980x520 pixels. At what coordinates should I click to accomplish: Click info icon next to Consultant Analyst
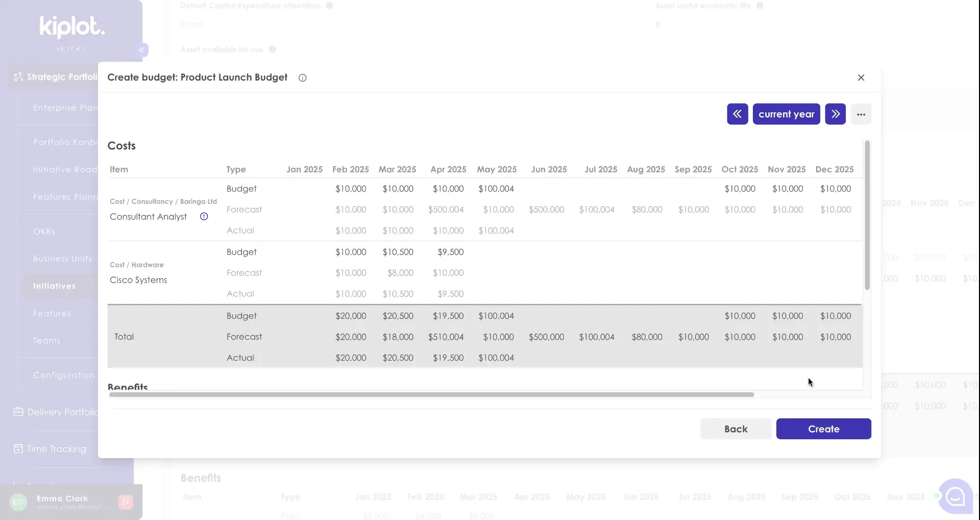click(204, 217)
